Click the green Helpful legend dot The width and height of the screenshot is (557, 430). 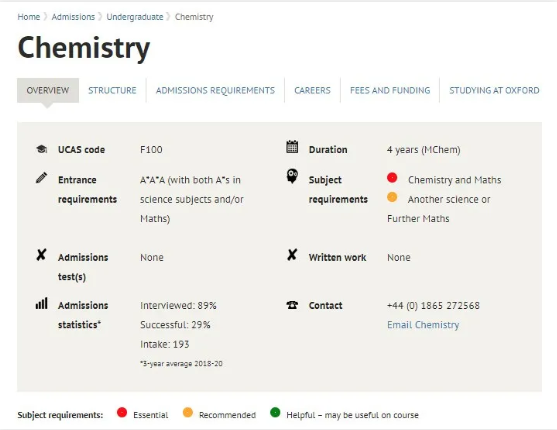tap(275, 412)
